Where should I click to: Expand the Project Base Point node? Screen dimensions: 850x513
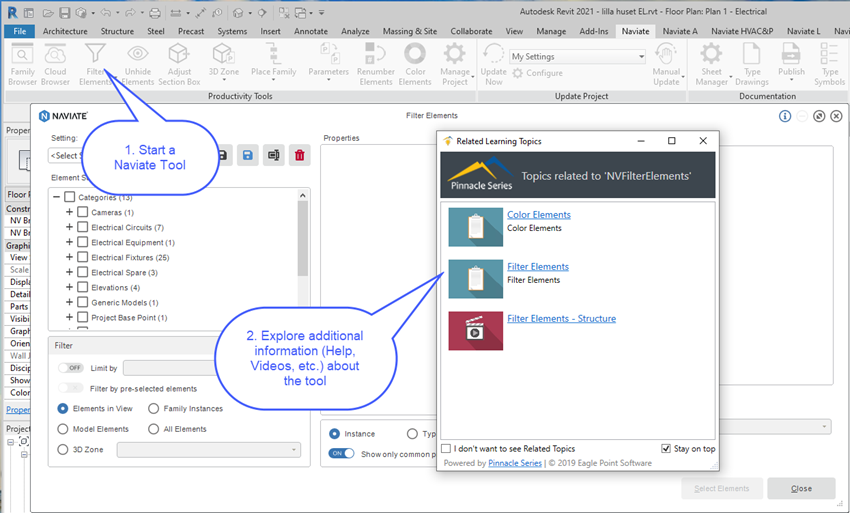coord(69,317)
